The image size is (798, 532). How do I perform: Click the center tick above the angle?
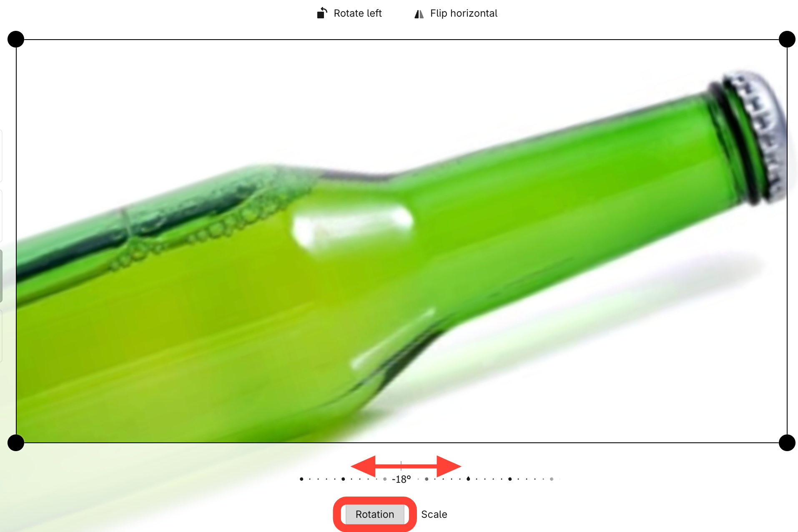(x=401, y=466)
